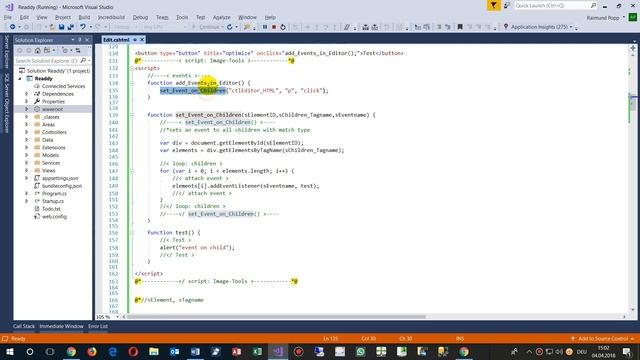Click the Navigate Backward toolbar icon
Screen dimensions: 640x360
[x=13, y=27]
